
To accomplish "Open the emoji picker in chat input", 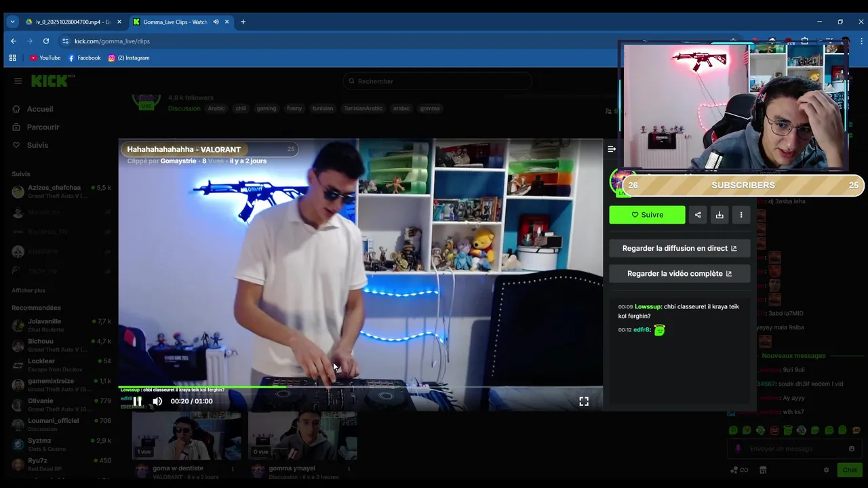I will point(852,449).
